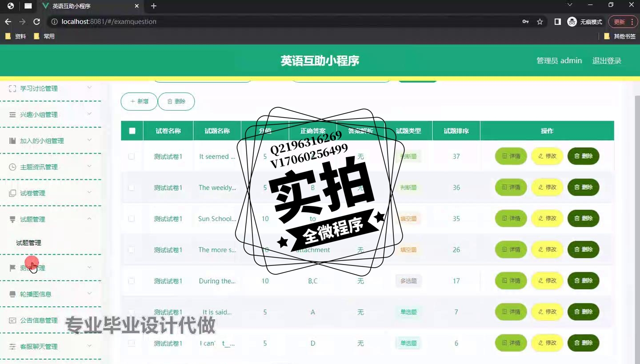Viewport: 640px width, 364px height.
Task: Click the 管理员 admin label
Action: click(559, 61)
